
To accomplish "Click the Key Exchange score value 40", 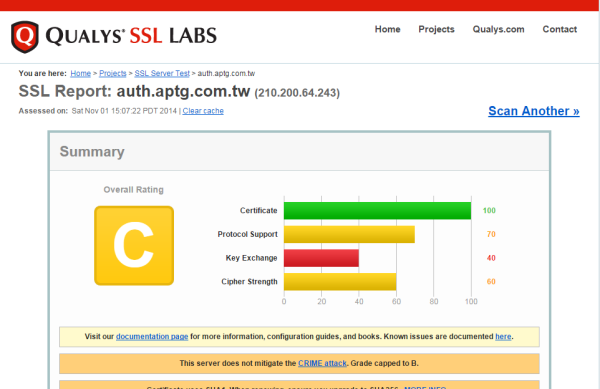I will click(x=491, y=258).
